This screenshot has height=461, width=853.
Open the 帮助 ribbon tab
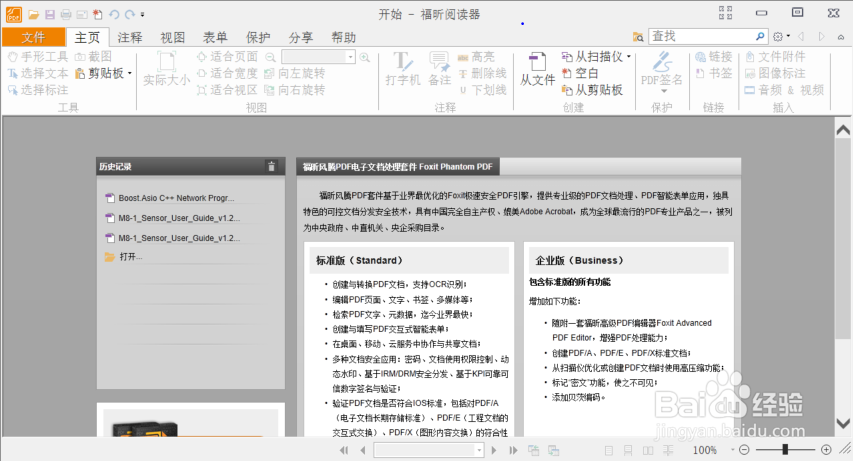(343, 37)
